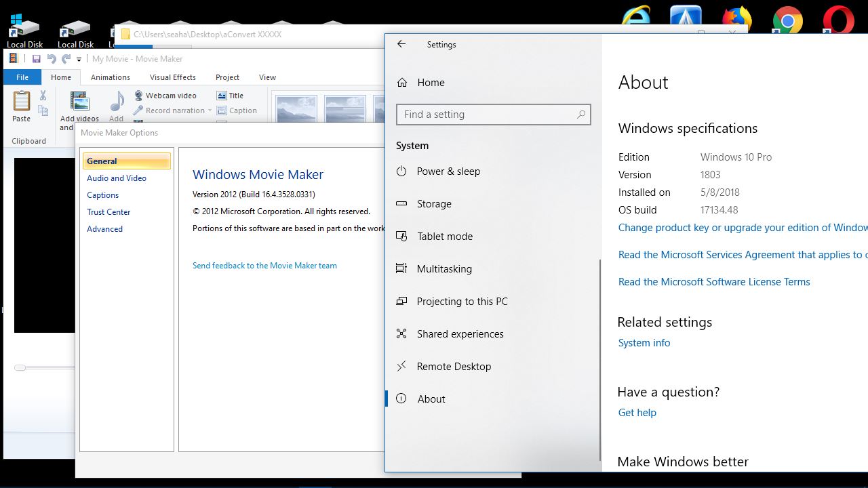Open the Customize Quick Access Toolbar dropdown
The width and height of the screenshot is (868, 488).
click(79, 60)
